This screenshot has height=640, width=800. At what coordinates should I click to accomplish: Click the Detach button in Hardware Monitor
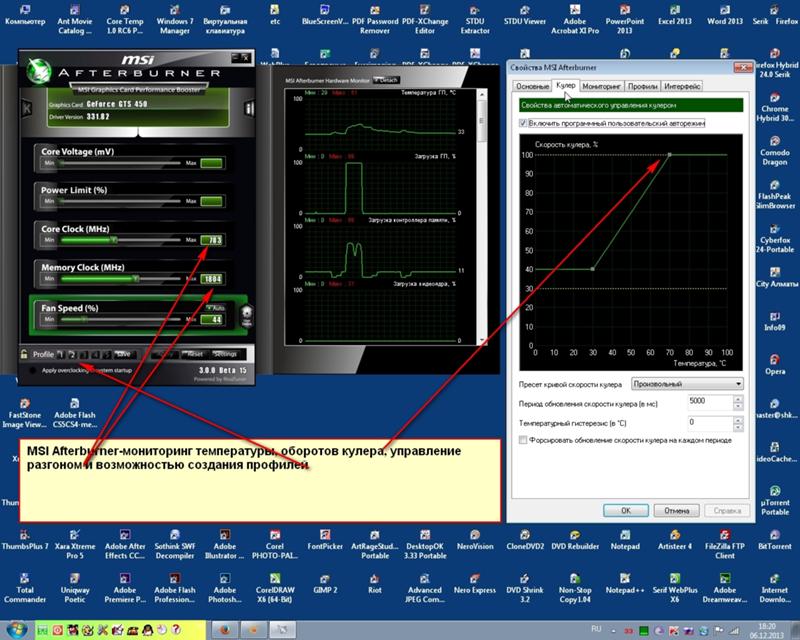coord(386,80)
